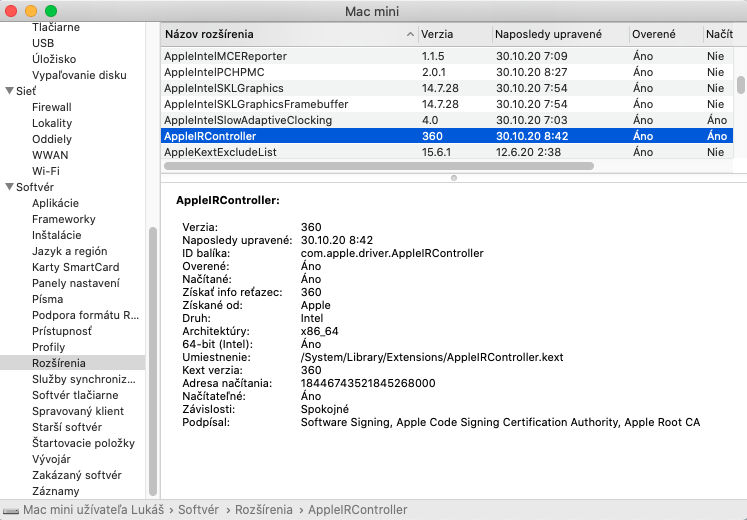This screenshot has width=747, height=520.
Task: Open Služby synchroniz… in sidebar
Action: 84,379
